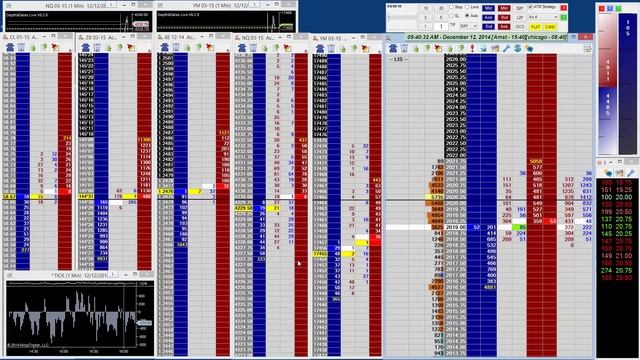Click small red square atop the meter panel
The height and width of the screenshot is (360, 640).
(x=601, y=8)
